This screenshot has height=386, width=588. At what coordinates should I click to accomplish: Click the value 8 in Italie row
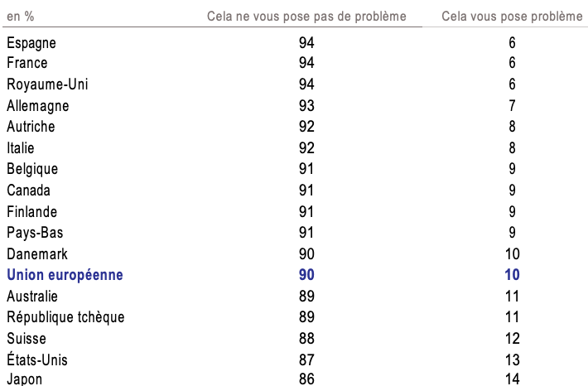pos(513,147)
